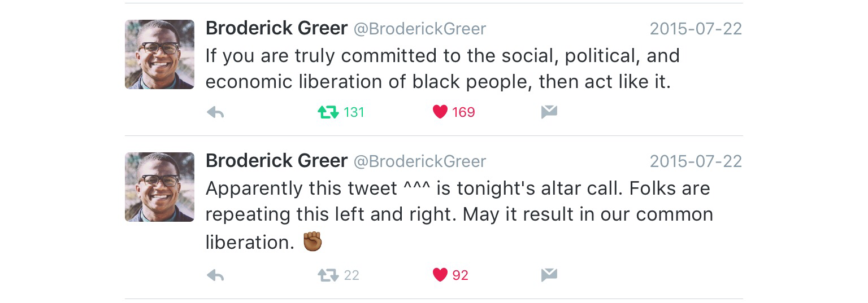
Task: Click the raised fist emoji in the second tweet
Action: pos(313,241)
